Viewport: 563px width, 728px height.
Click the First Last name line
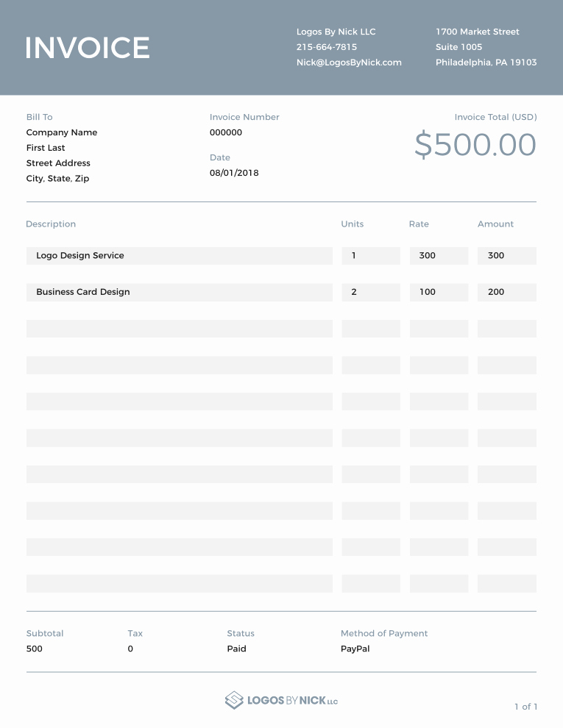(46, 148)
